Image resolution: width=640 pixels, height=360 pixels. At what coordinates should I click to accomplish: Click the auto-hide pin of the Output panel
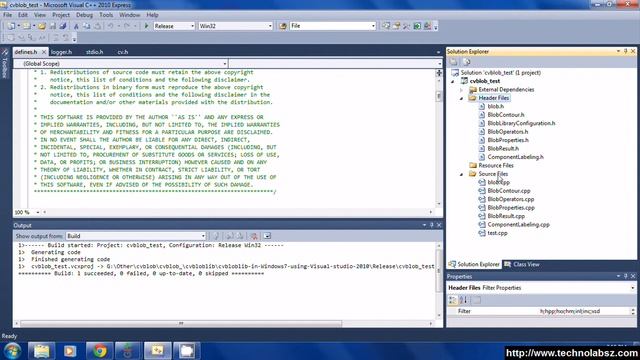[x=432, y=225]
